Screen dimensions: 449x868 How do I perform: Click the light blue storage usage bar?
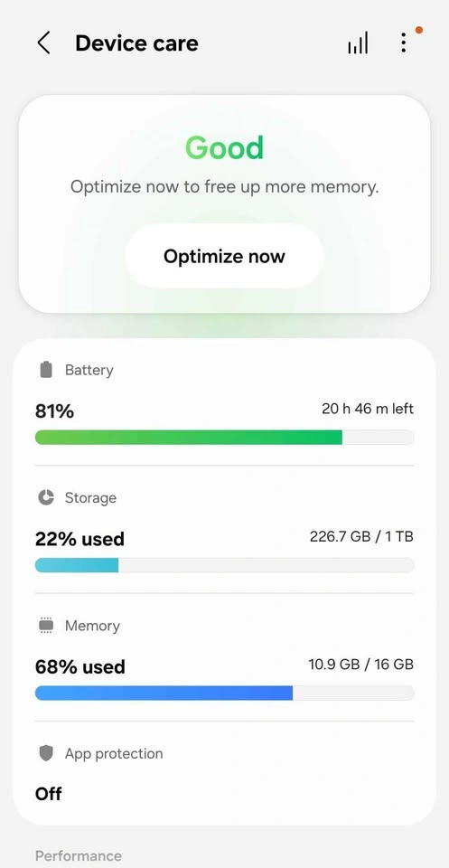coord(77,565)
